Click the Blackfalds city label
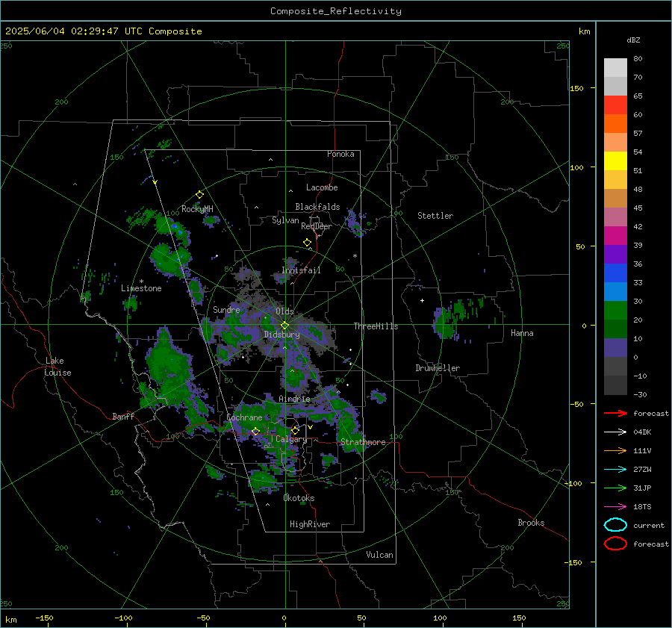 click(x=317, y=207)
